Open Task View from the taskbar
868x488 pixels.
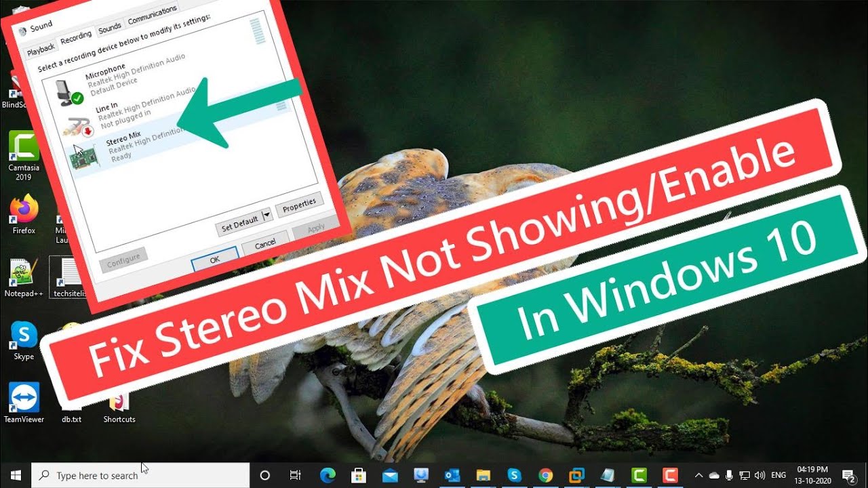point(295,475)
